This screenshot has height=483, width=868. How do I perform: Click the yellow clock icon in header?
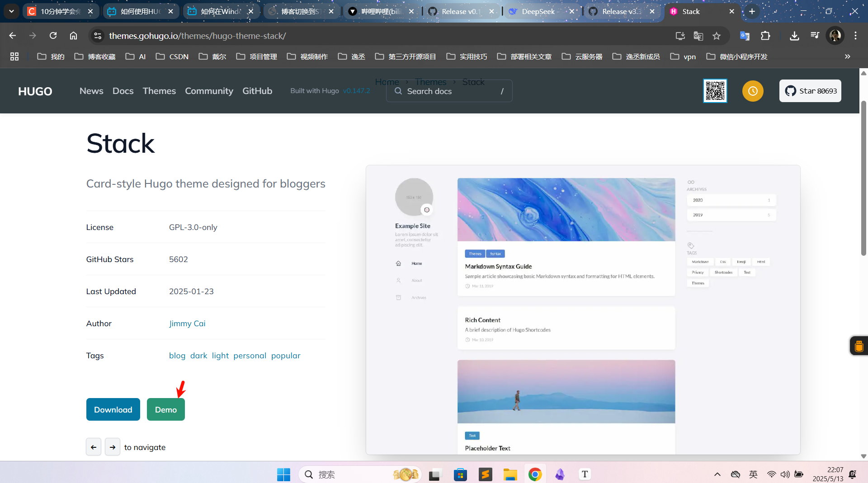(753, 91)
